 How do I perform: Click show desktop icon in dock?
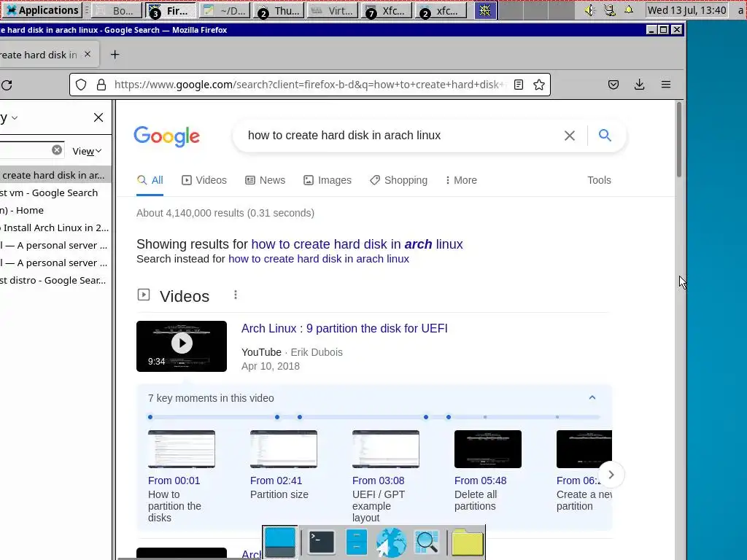279,542
